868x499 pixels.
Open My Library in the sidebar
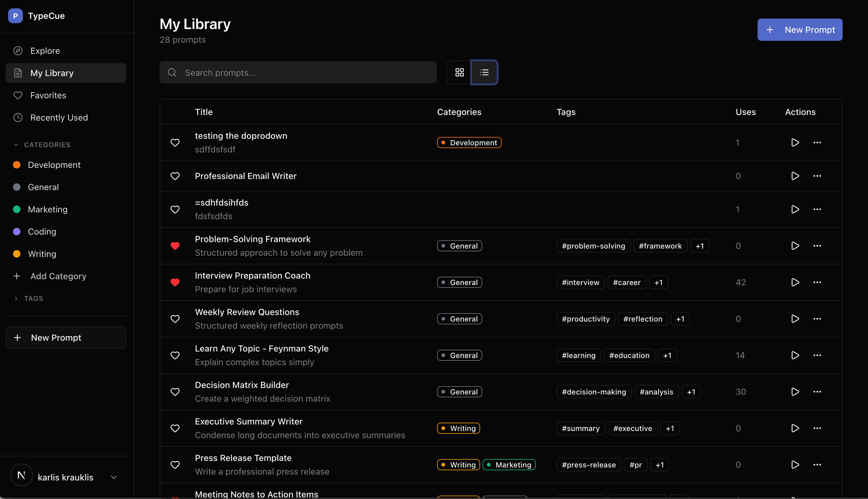click(52, 73)
